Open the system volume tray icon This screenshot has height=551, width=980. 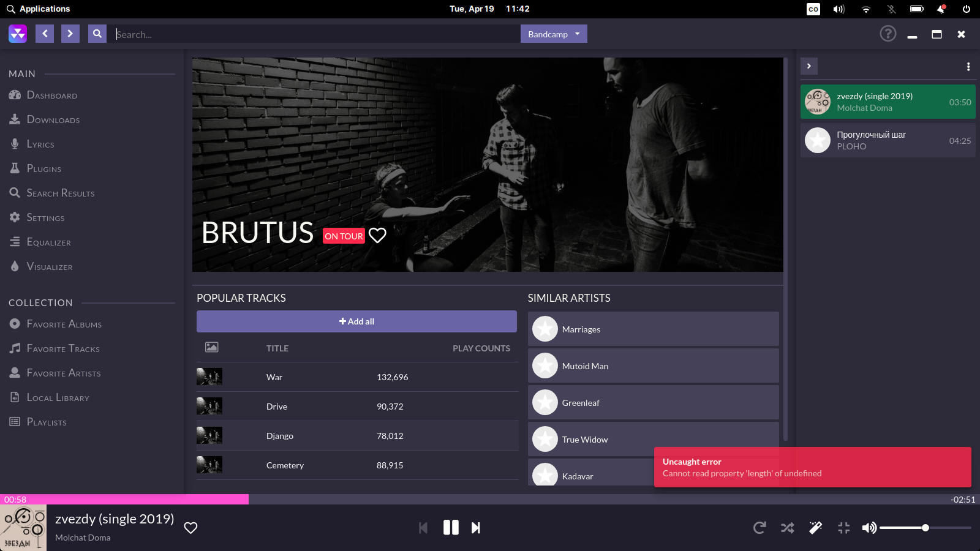point(839,9)
